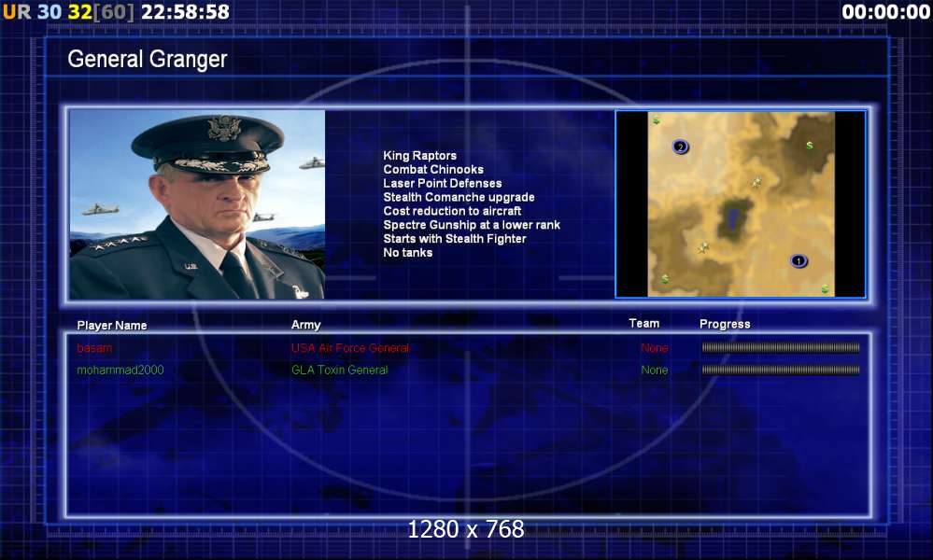Click the 00:00:00 timer overlay
Screen dimensions: 933x560
pos(885,11)
